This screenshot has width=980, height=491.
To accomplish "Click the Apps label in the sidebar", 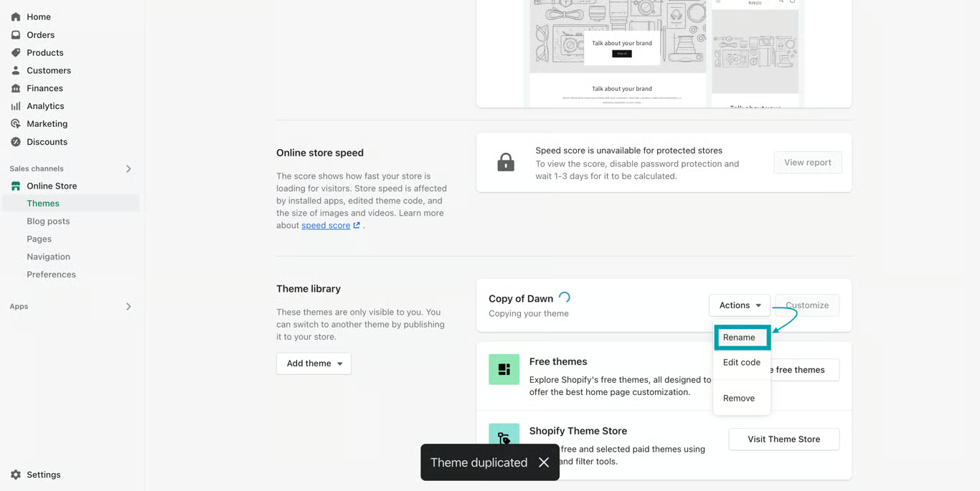I will point(19,306).
